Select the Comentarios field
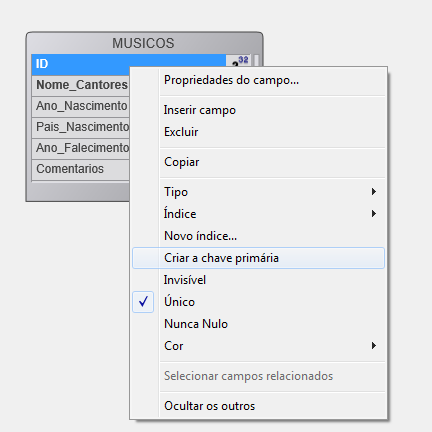Screen dimensions: 432x432 pyautogui.click(x=81, y=169)
